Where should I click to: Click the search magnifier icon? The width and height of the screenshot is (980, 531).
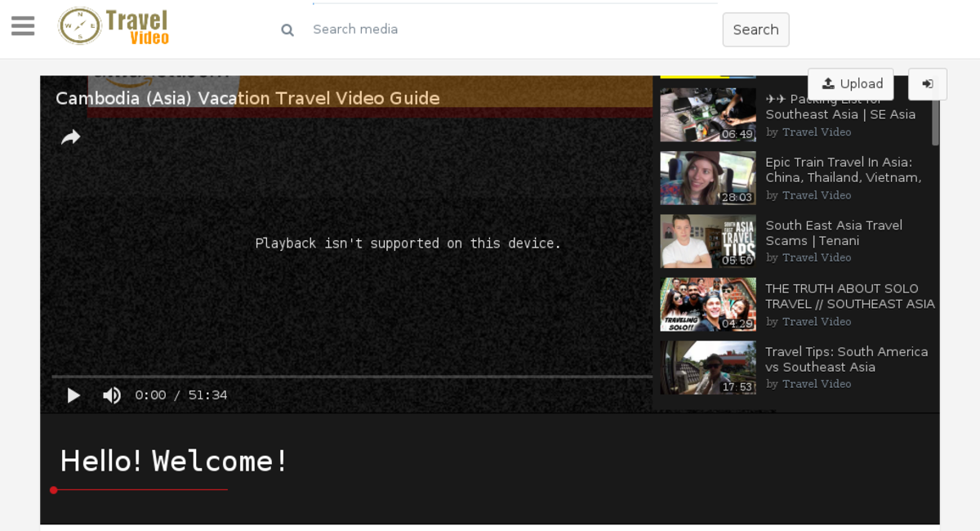pos(287,29)
